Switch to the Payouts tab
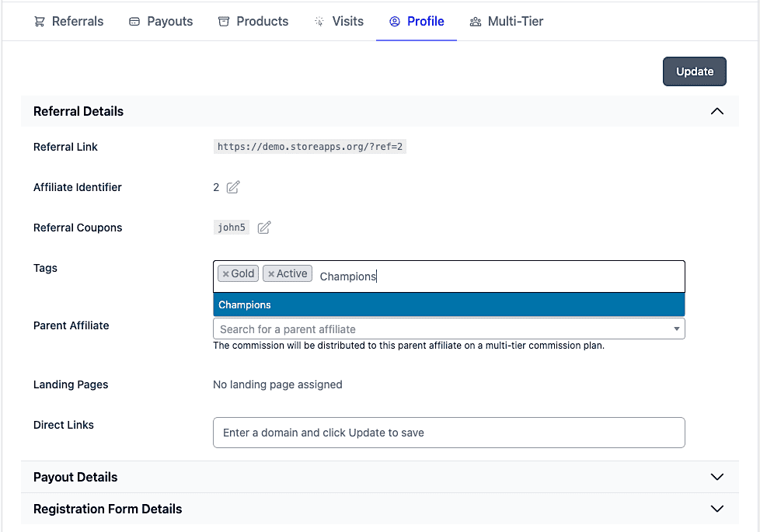This screenshot has height=532, width=760. click(160, 21)
